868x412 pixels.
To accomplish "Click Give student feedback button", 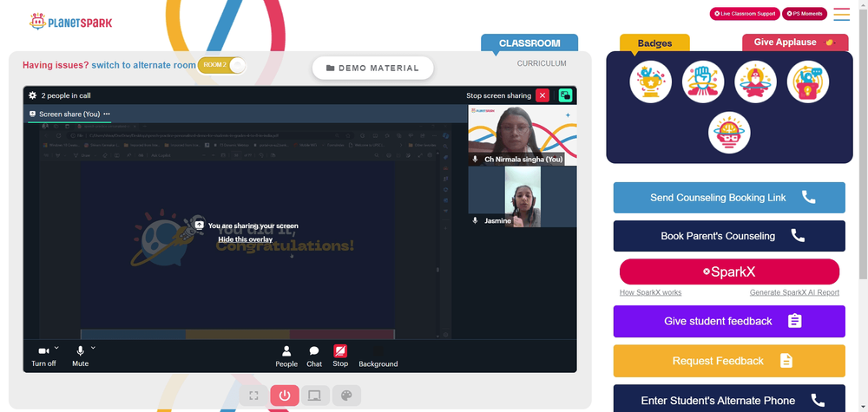I will click(729, 321).
